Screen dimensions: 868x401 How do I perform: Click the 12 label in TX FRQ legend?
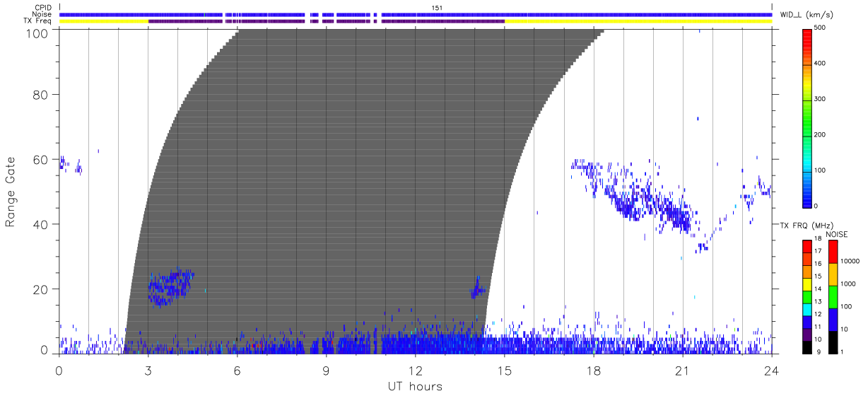[x=819, y=315]
